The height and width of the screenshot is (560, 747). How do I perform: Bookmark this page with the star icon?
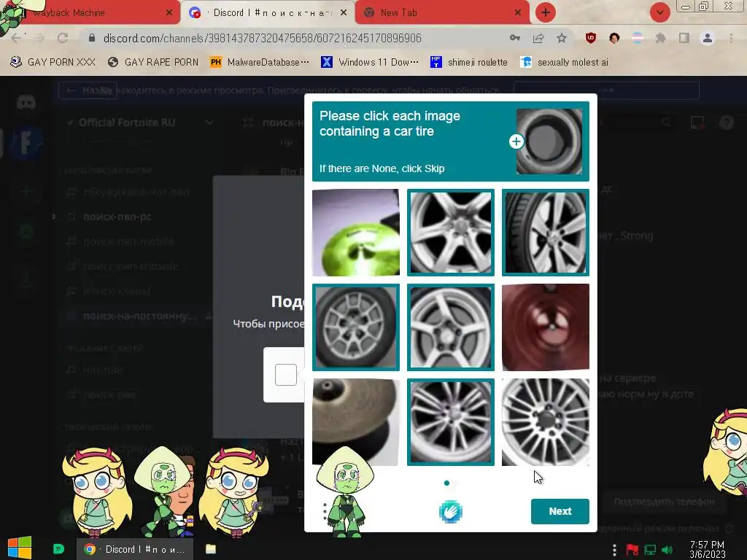click(x=562, y=38)
